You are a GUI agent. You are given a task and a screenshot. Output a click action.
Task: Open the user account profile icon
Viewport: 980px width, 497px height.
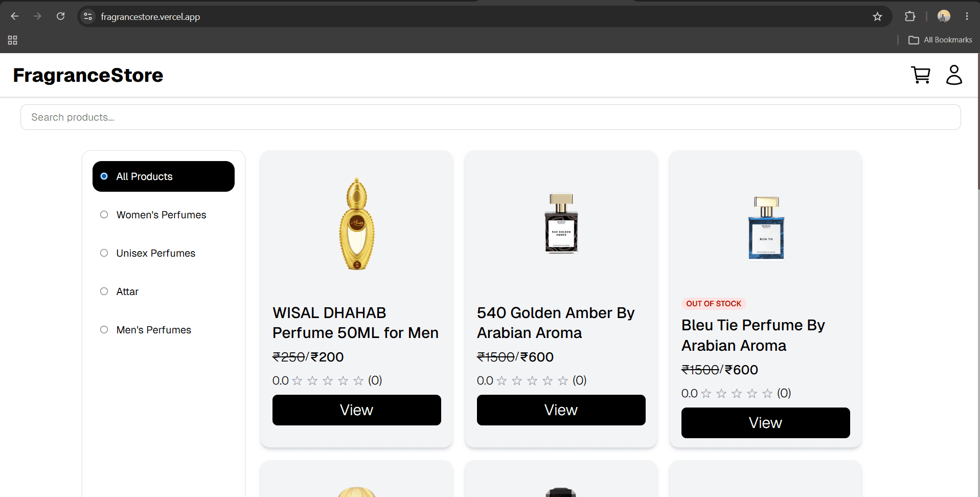954,75
